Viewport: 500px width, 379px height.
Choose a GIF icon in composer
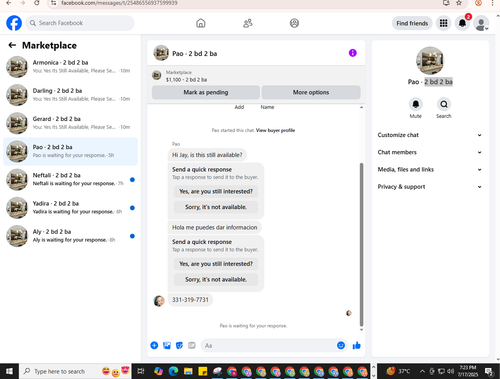[192, 345]
